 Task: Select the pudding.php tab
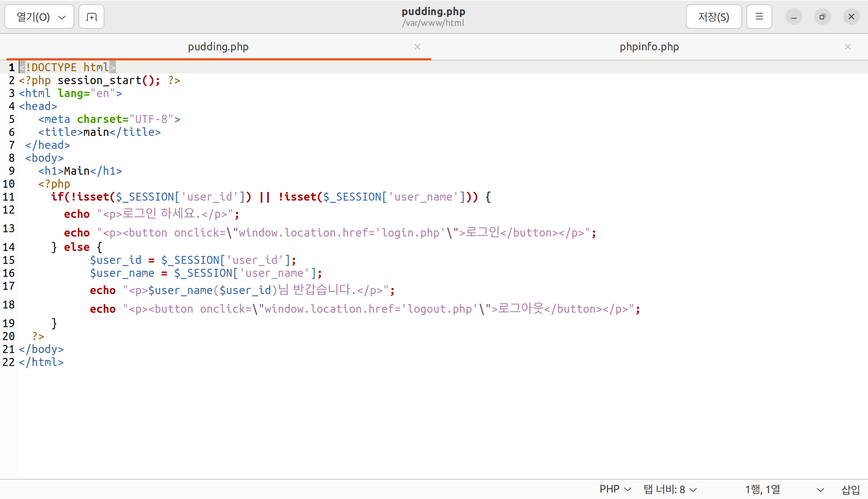pyautogui.click(x=218, y=47)
